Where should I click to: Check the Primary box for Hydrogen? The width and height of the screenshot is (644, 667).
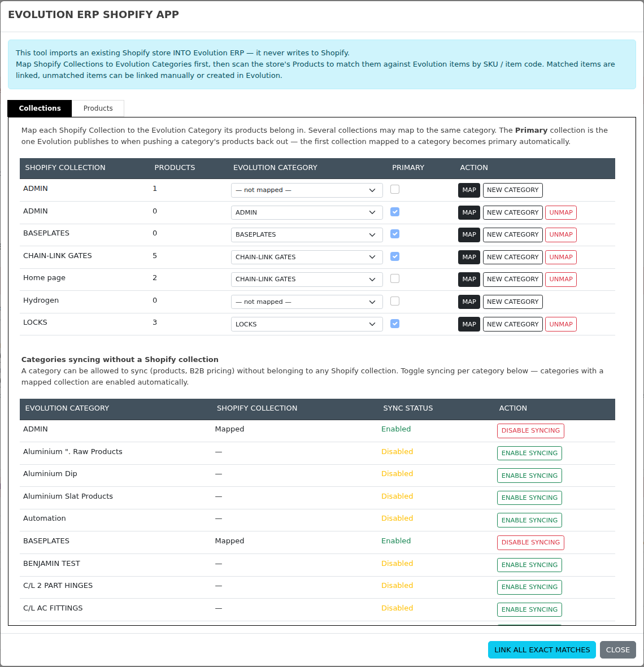click(395, 301)
